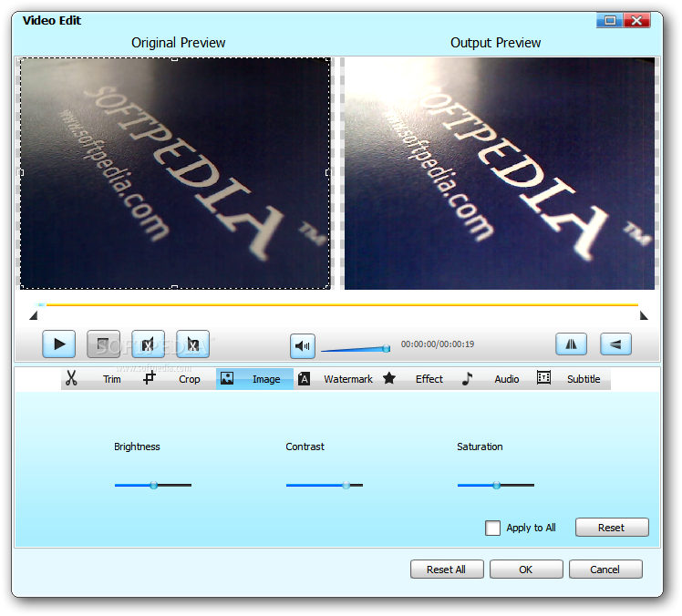Click the crop handle on right edge
The image size is (682, 616).
[x=327, y=172]
